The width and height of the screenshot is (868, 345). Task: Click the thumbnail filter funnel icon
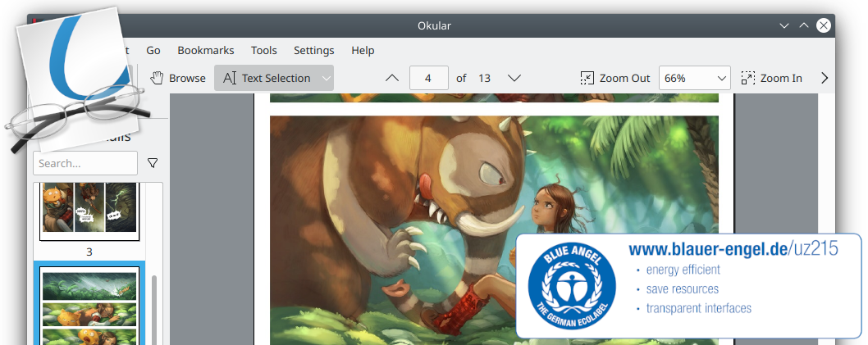(x=153, y=163)
